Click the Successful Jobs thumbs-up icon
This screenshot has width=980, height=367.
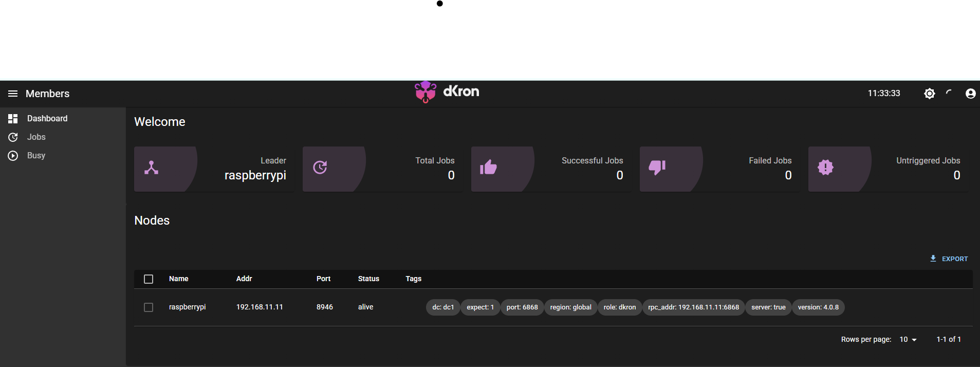(488, 168)
